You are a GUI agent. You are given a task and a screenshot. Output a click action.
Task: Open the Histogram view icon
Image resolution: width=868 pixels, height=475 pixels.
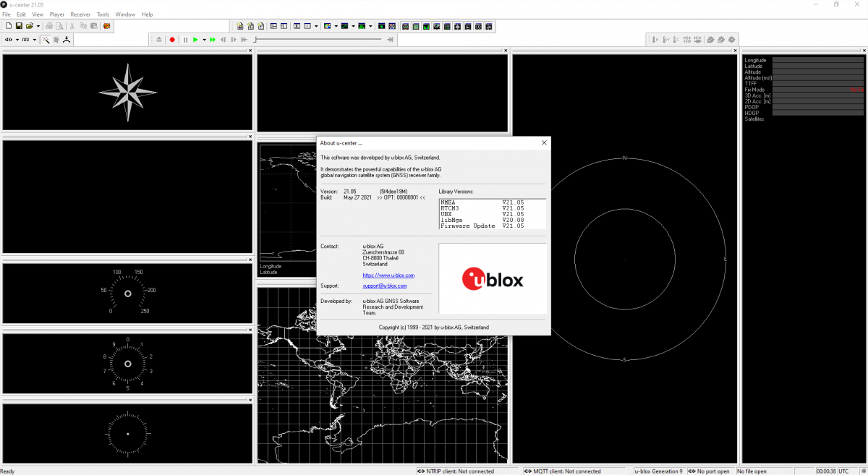click(362, 26)
